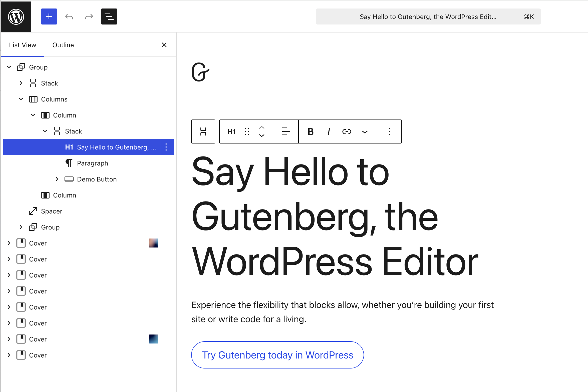The image size is (588, 392).
Task: Select the Paragraph block in list view
Action: click(89, 163)
